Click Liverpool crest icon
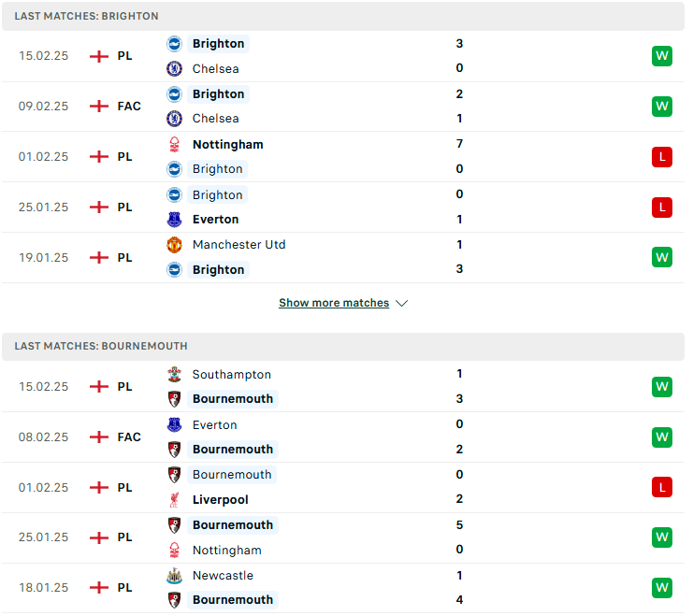Image resolution: width=693 pixels, height=616 pixels. coord(176,502)
